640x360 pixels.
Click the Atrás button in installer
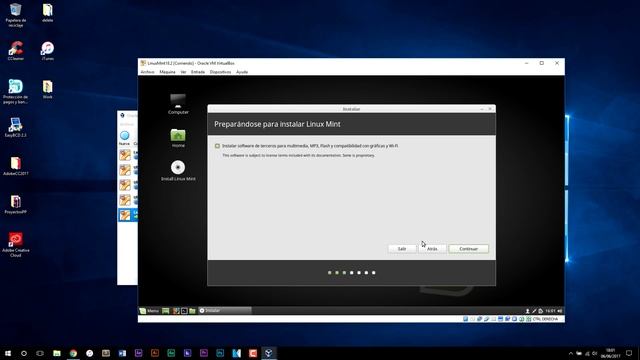[432, 249]
